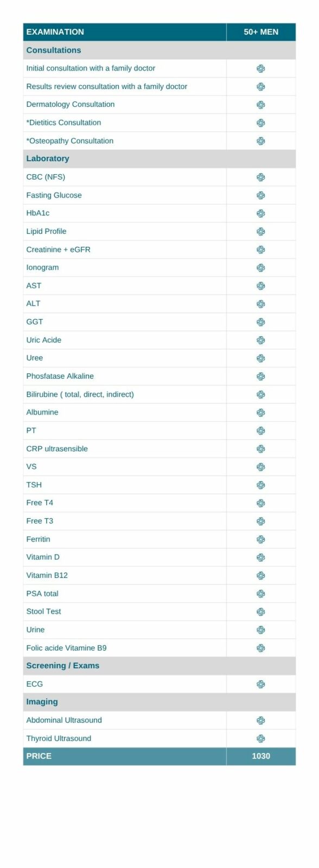Image resolution: width=319 pixels, height=868 pixels.
Task: Click the *Osteopathy Consultation text
Action: point(70,141)
